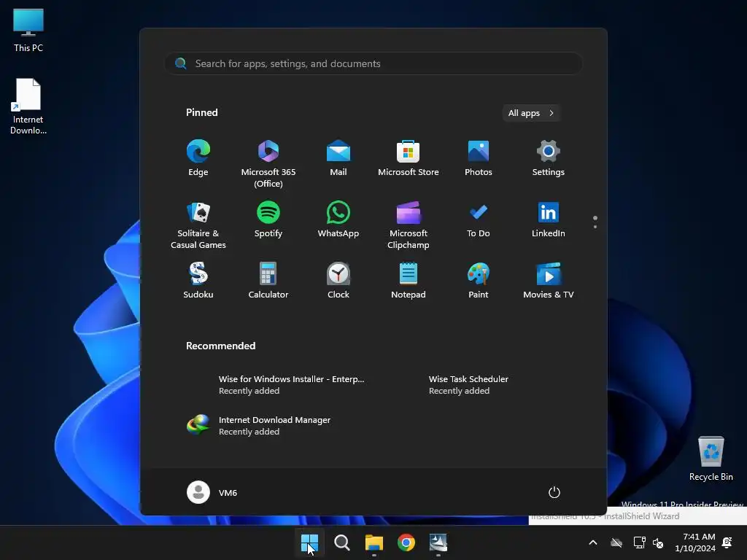Image resolution: width=747 pixels, height=560 pixels.
Task: Click the Windows Start button on taskbar
Action: [x=309, y=542]
